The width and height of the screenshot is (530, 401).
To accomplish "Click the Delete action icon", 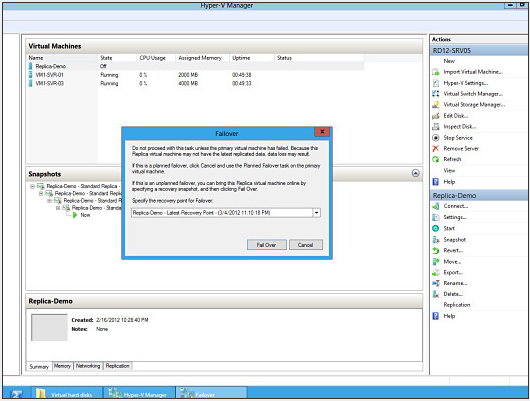I will pyautogui.click(x=436, y=294).
